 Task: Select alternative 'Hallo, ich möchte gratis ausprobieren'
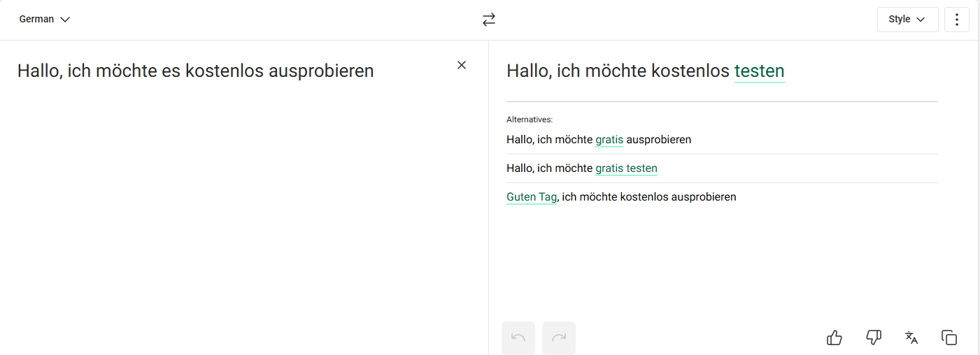tap(722, 140)
